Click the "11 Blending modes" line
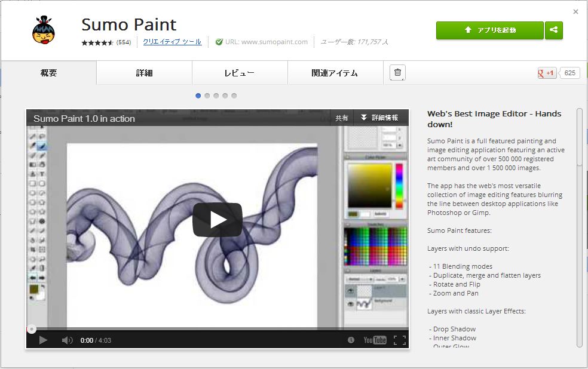The height and width of the screenshot is (369, 588). click(461, 266)
